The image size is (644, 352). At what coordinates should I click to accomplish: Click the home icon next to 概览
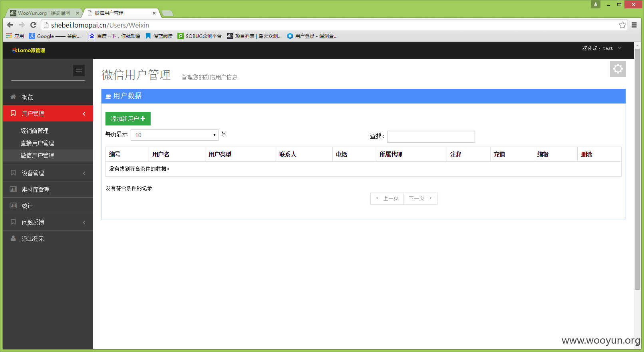coord(13,97)
